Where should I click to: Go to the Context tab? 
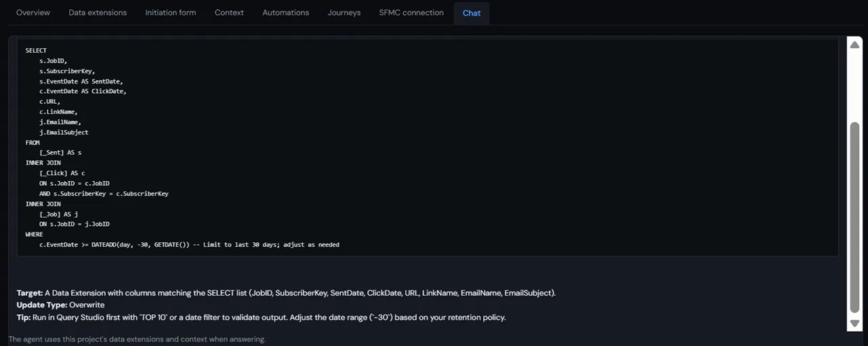click(x=229, y=13)
